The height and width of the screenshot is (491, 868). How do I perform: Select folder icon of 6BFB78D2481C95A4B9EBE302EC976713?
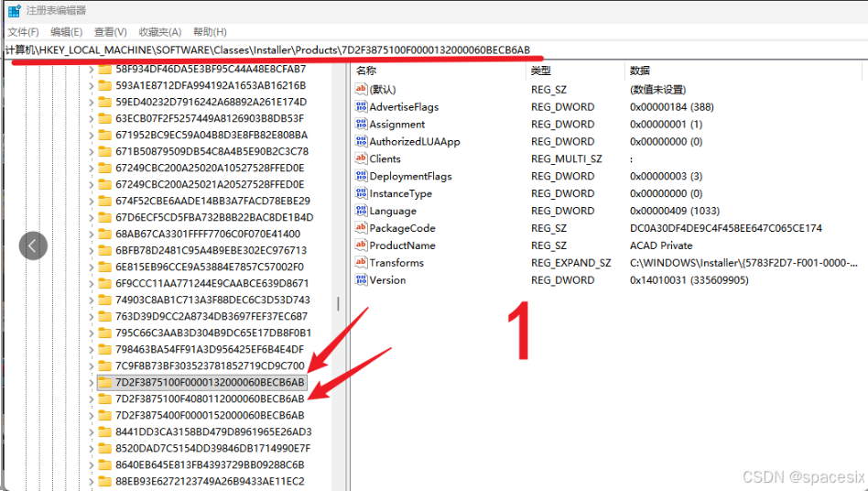[x=104, y=250]
